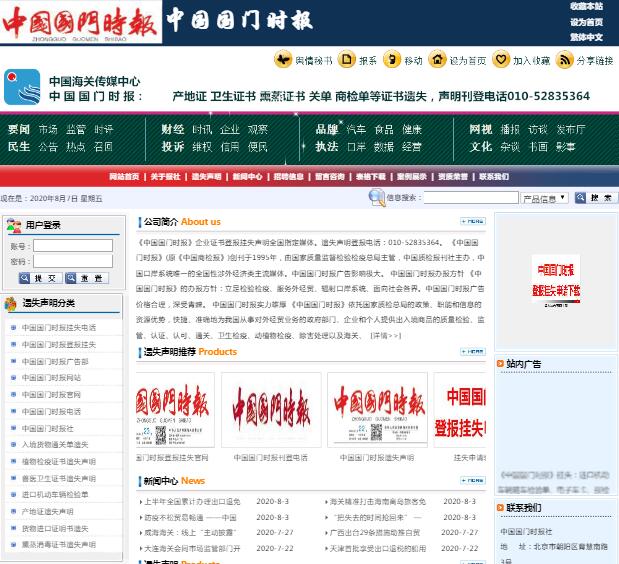Open 入境货物通关单遗失 category link
Image resolution: width=619 pixels, height=564 pixels.
point(55,444)
